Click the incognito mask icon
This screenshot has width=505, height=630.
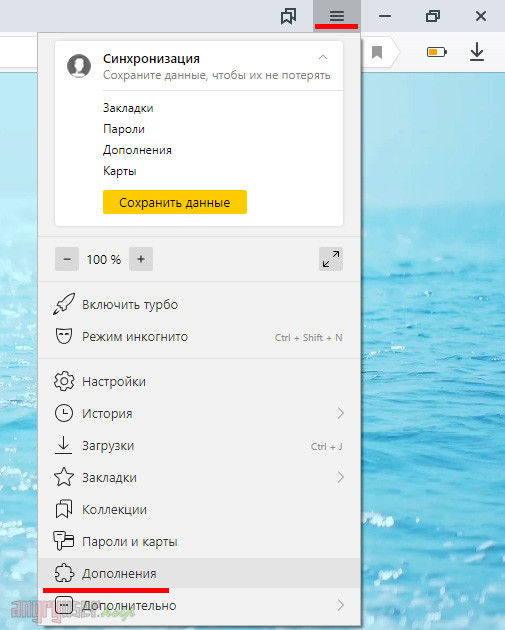[x=64, y=336]
